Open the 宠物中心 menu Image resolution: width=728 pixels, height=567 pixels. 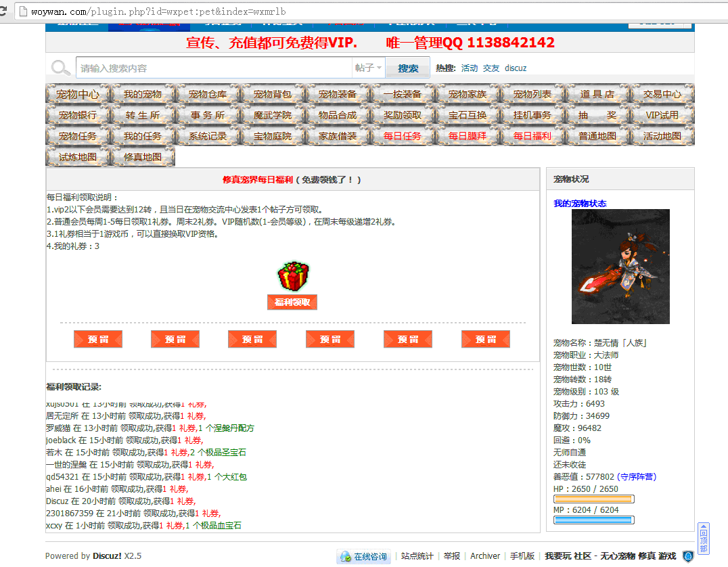point(78,94)
